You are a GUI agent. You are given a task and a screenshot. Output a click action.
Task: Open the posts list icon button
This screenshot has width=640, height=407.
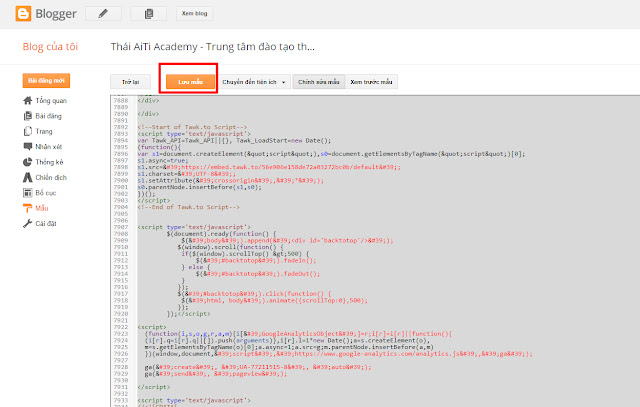point(149,13)
